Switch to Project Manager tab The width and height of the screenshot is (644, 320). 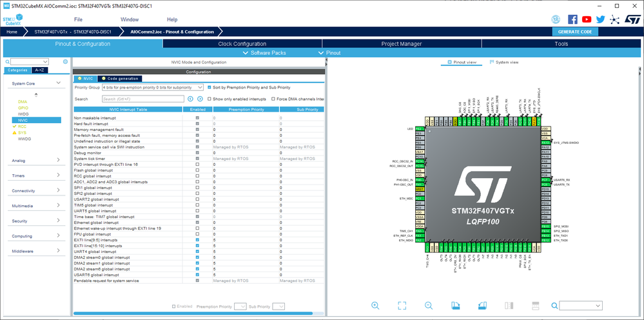402,44
